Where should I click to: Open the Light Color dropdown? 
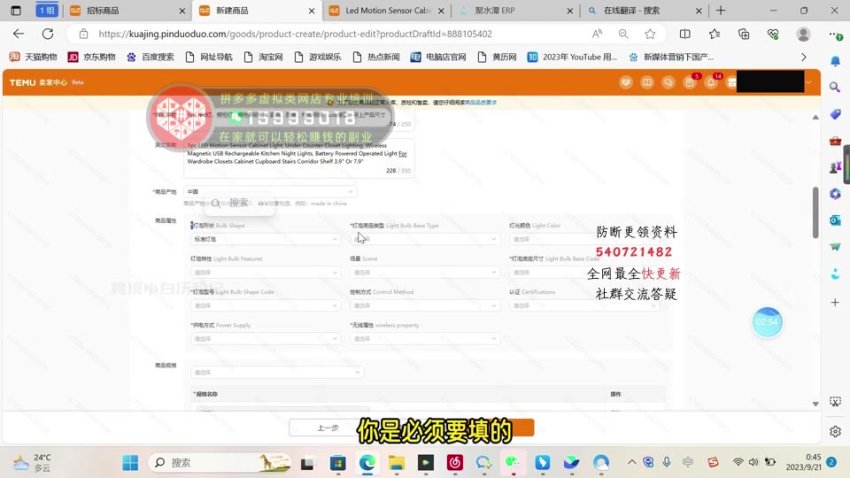point(582,239)
